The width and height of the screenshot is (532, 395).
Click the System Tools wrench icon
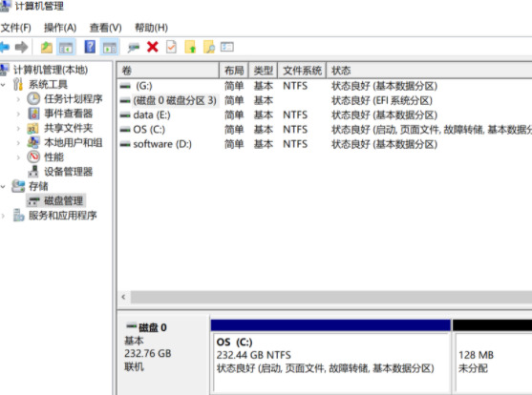18,84
